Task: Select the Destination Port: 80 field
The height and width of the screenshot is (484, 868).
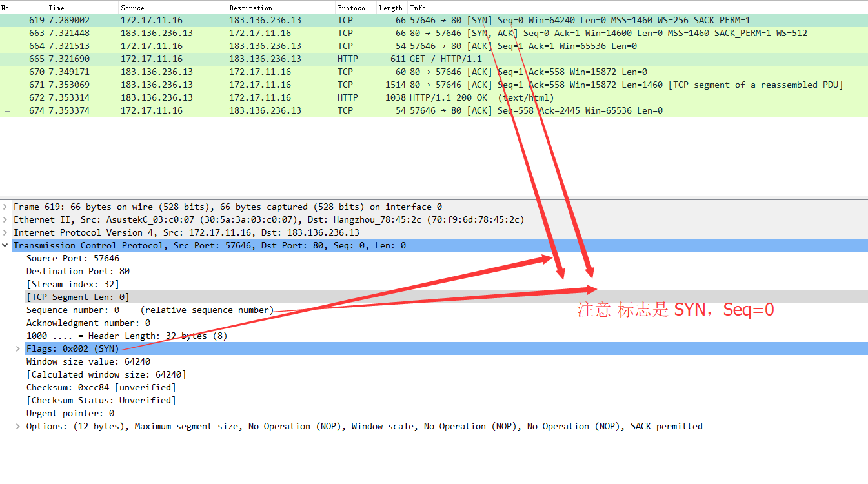Action: (78, 272)
